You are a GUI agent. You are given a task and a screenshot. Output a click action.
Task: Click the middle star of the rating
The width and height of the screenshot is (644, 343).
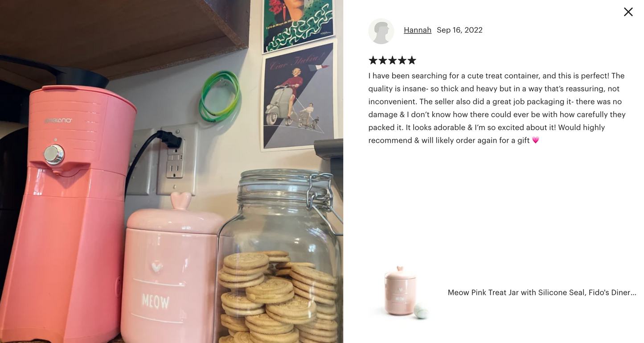393,60
